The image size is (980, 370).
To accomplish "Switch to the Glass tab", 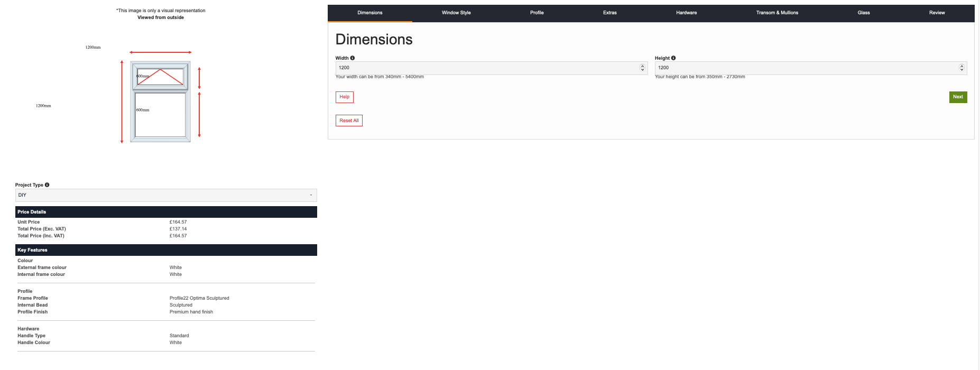I will click(863, 13).
